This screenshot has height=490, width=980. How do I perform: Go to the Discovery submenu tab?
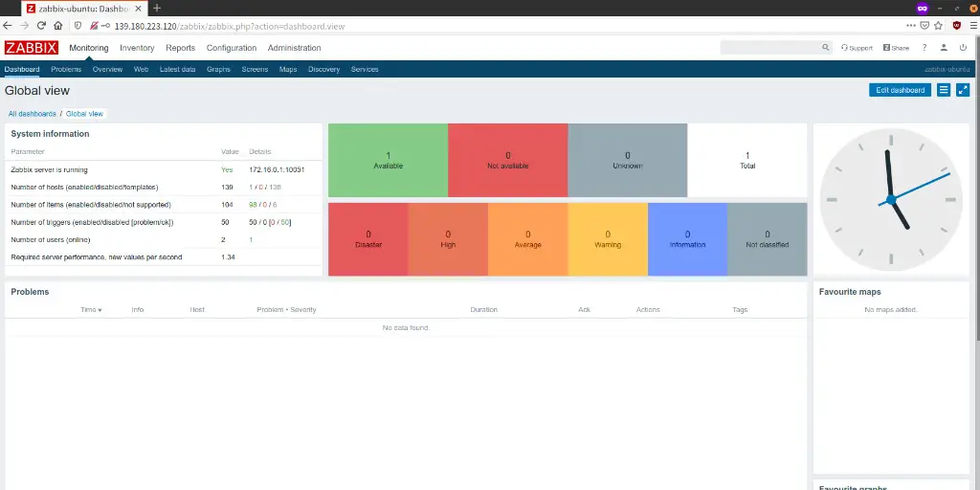(323, 69)
